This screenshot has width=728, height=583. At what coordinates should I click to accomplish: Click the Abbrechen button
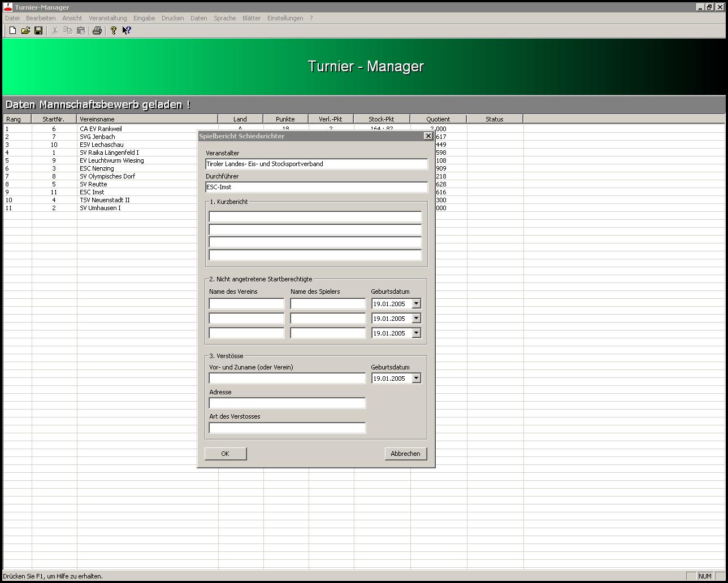(x=405, y=454)
